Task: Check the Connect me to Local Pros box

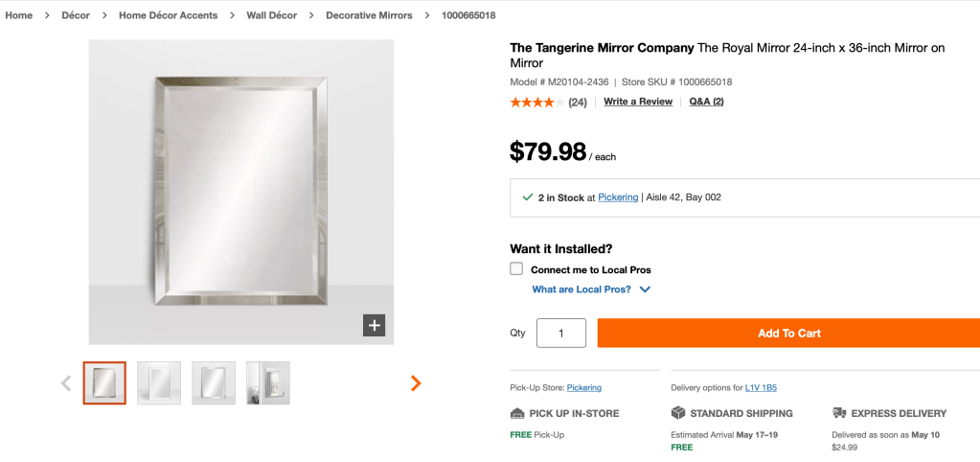Action: tap(516, 269)
